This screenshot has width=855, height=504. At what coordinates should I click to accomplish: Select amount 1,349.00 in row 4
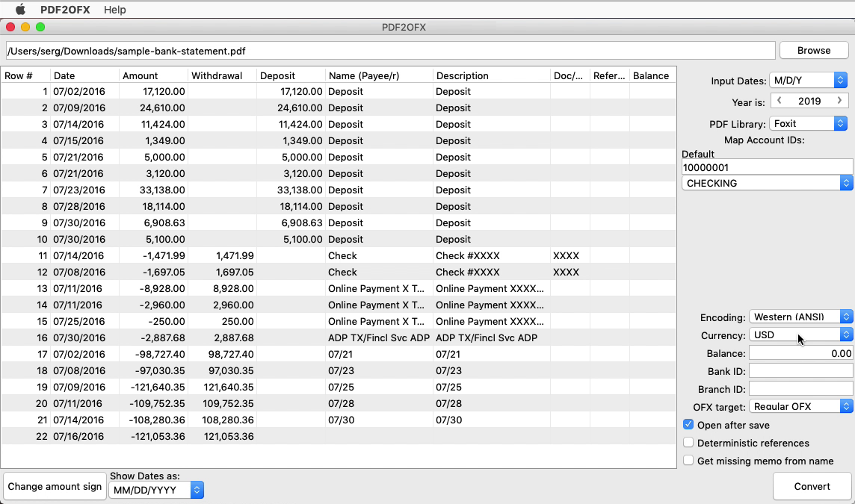[x=153, y=140]
